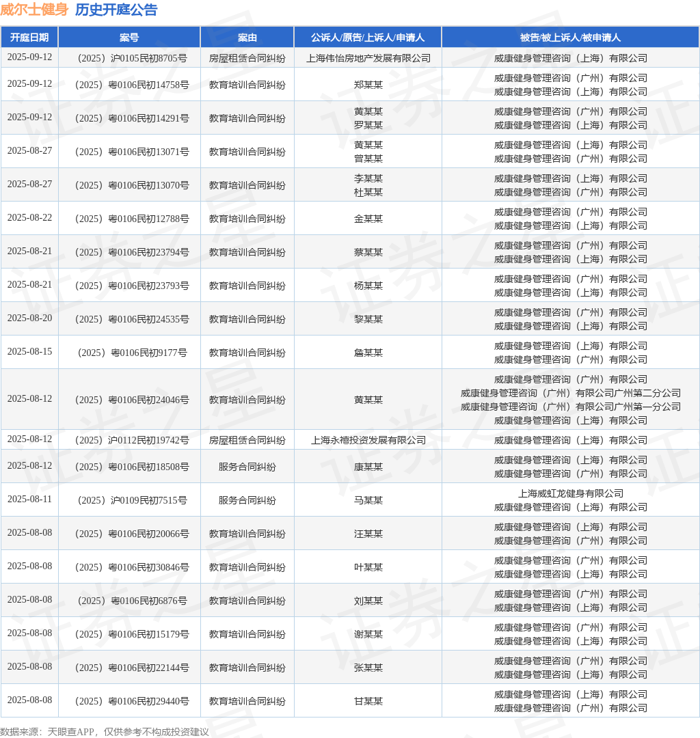Image resolution: width=700 pixels, height=738 pixels.
Task: Click the date 2025-08-11
Action: pyautogui.click(x=29, y=499)
